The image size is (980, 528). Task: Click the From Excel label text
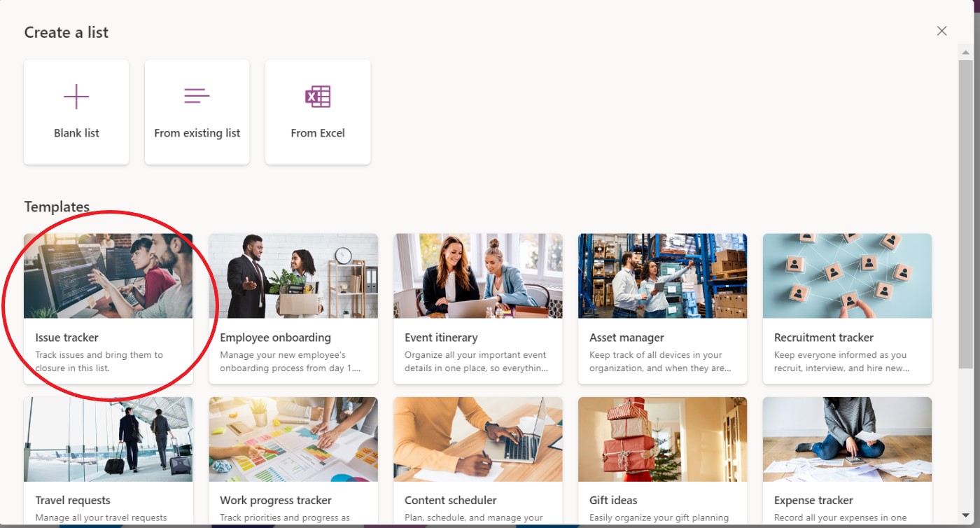point(318,133)
